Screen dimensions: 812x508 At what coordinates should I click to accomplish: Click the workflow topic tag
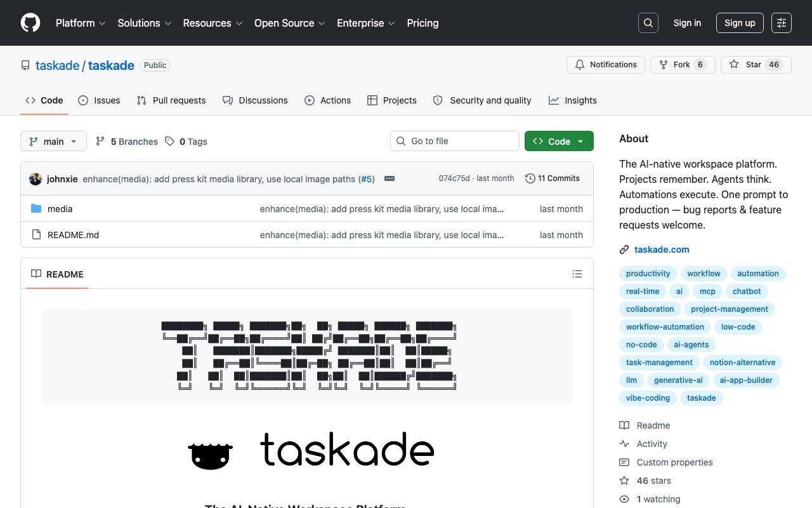[x=704, y=274]
